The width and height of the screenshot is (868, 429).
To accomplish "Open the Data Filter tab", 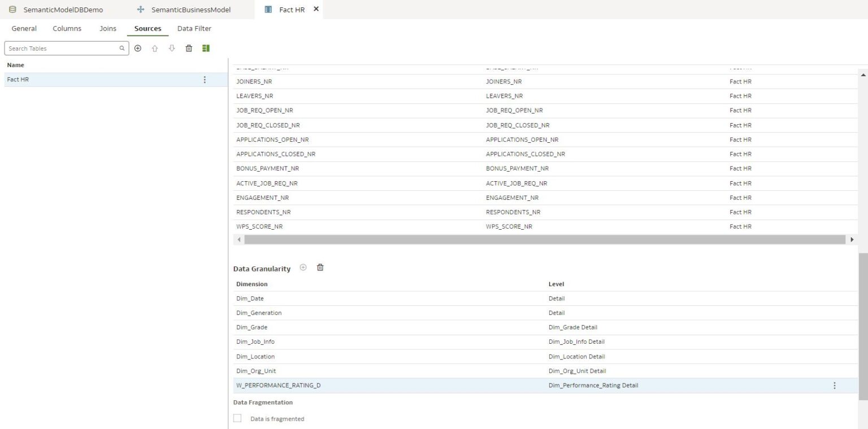I will pos(194,28).
